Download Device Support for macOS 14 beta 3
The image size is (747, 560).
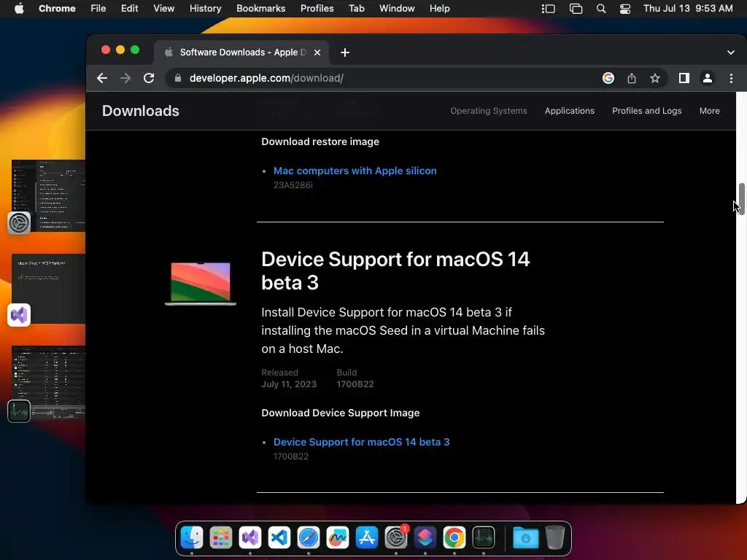361,443
